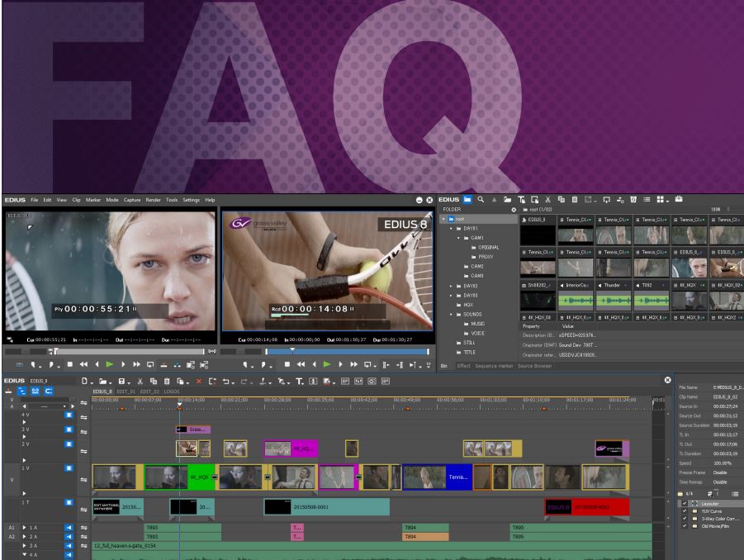This screenshot has width=744, height=560.
Task: Open the search tool in the bin window
Action: coord(480,198)
